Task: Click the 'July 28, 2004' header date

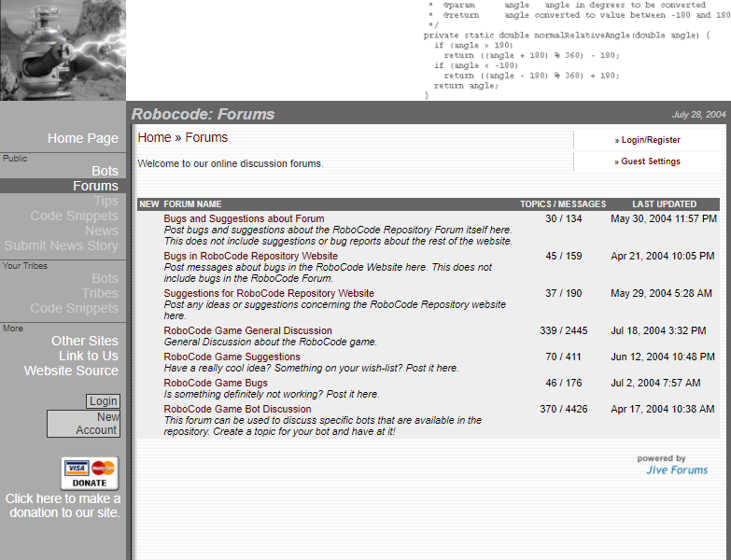Action: tap(699, 114)
